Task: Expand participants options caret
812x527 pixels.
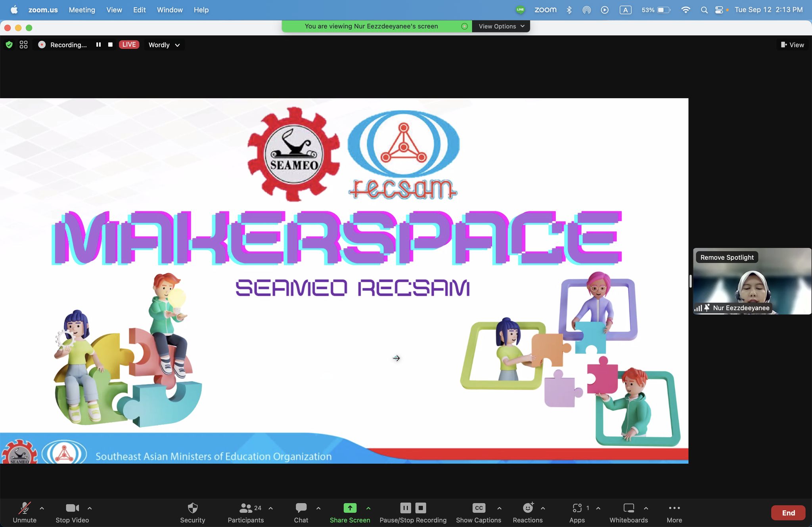Action: tap(271, 508)
